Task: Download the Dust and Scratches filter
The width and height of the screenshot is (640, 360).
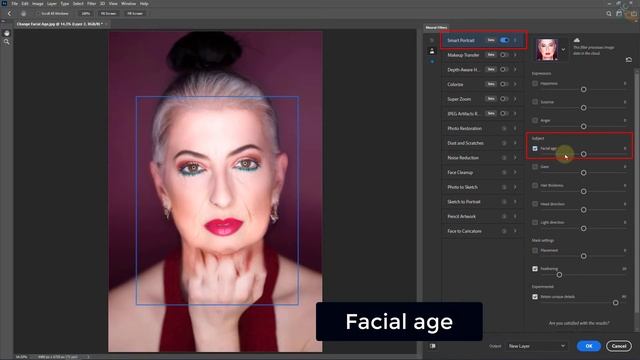Action: pos(504,143)
